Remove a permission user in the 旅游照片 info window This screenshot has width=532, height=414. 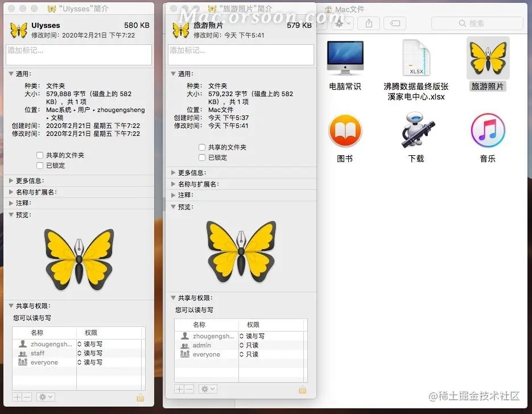click(x=189, y=389)
